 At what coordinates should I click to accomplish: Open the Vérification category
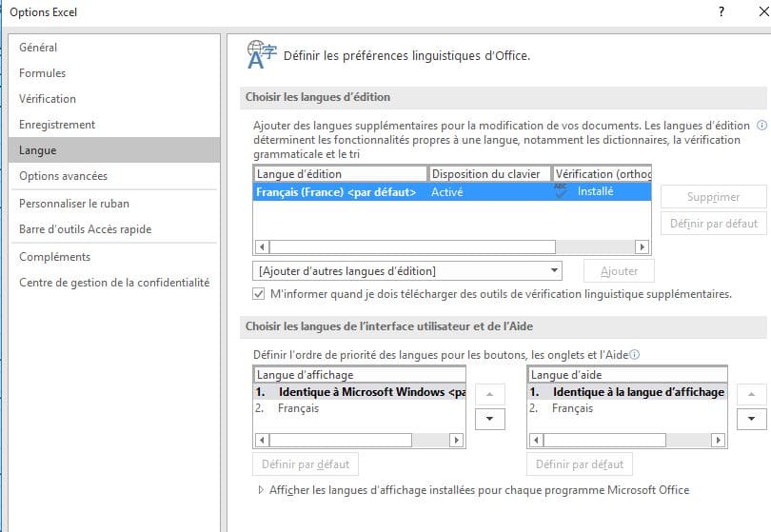click(114, 98)
